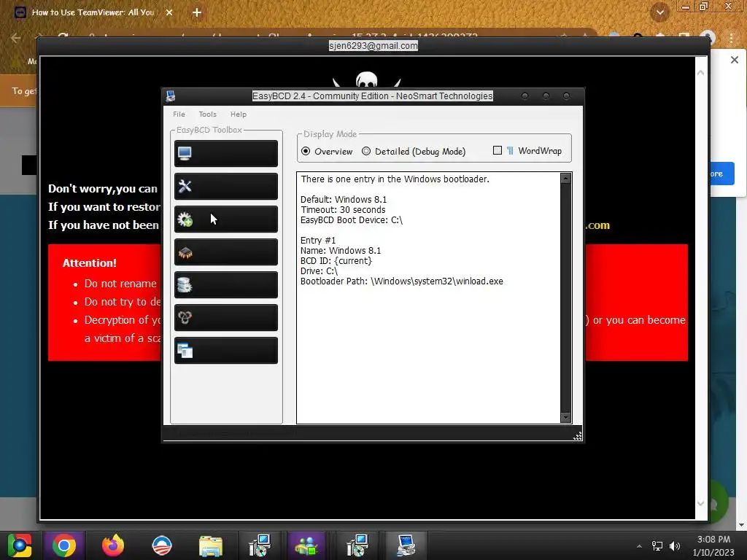Viewport: 747px width, 560px height.
Task: Click the 'Name: Windows 8.1' line
Action: point(341,251)
